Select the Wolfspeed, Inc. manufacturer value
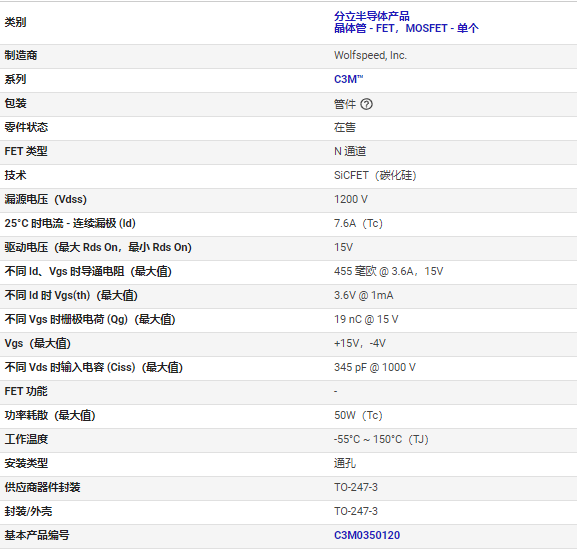The width and height of the screenshot is (577, 549). pos(370,55)
